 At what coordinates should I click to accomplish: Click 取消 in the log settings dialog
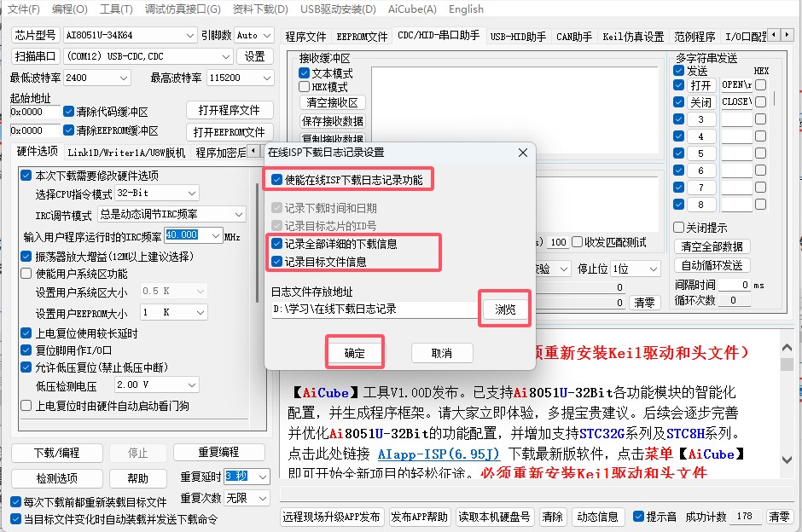[x=442, y=353]
